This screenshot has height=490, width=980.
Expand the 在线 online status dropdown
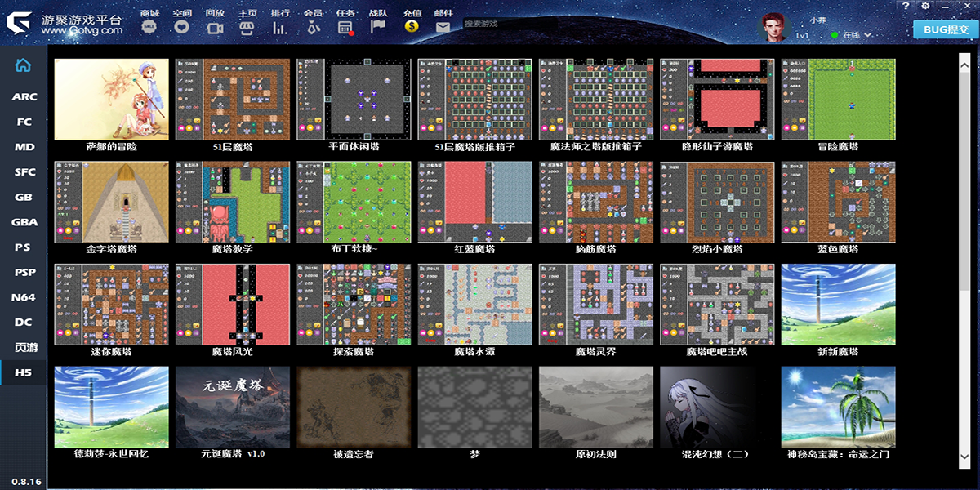(851, 35)
